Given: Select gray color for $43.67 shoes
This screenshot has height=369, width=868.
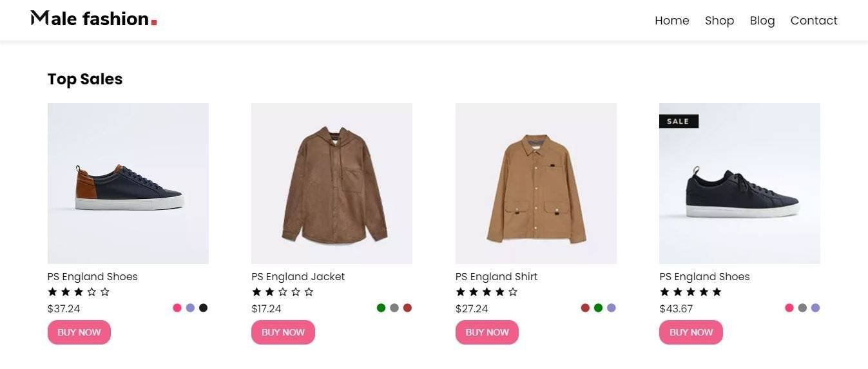Looking at the screenshot, I should click(802, 308).
